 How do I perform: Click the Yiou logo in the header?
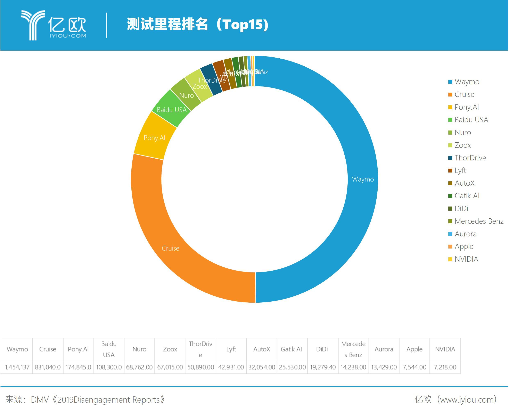(54, 25)
